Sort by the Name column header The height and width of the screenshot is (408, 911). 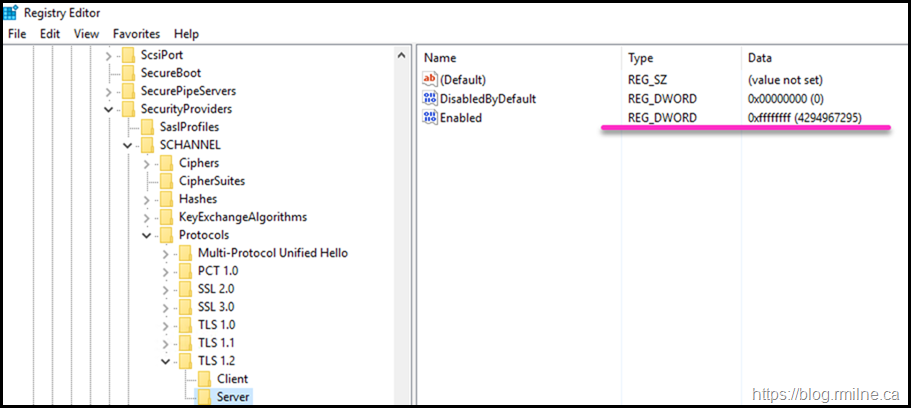[x=440, y=58]
